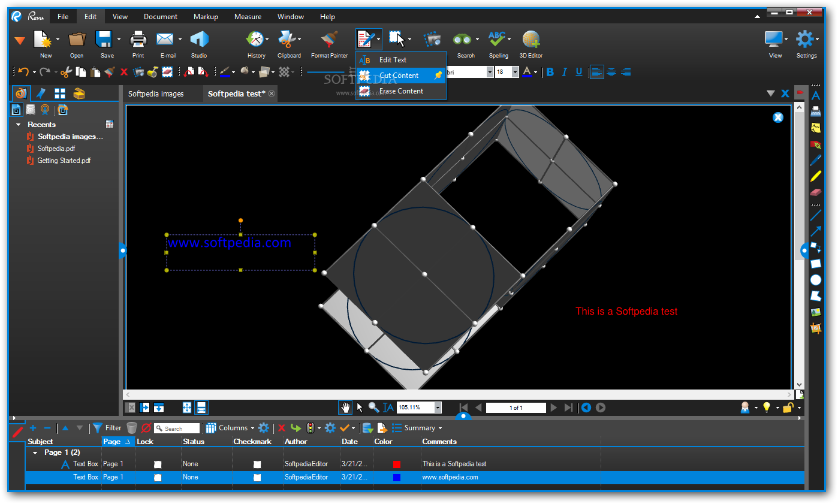The height and width of the screenshot is (504, 838).
Task: Click the Snapshot camera icon in top ribbon
Action: pos(432,40)
